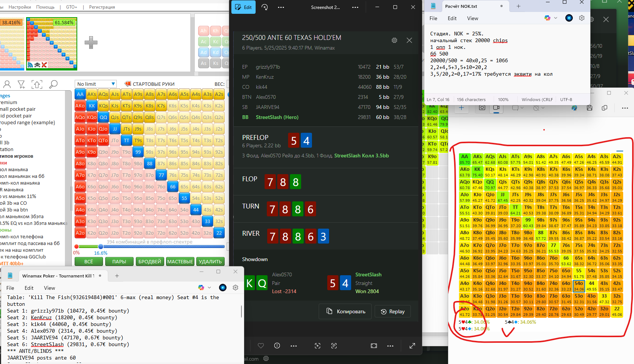Click the УДАЛИТЬ button
This screenshot has width=634, height=364.
(210, 261)
